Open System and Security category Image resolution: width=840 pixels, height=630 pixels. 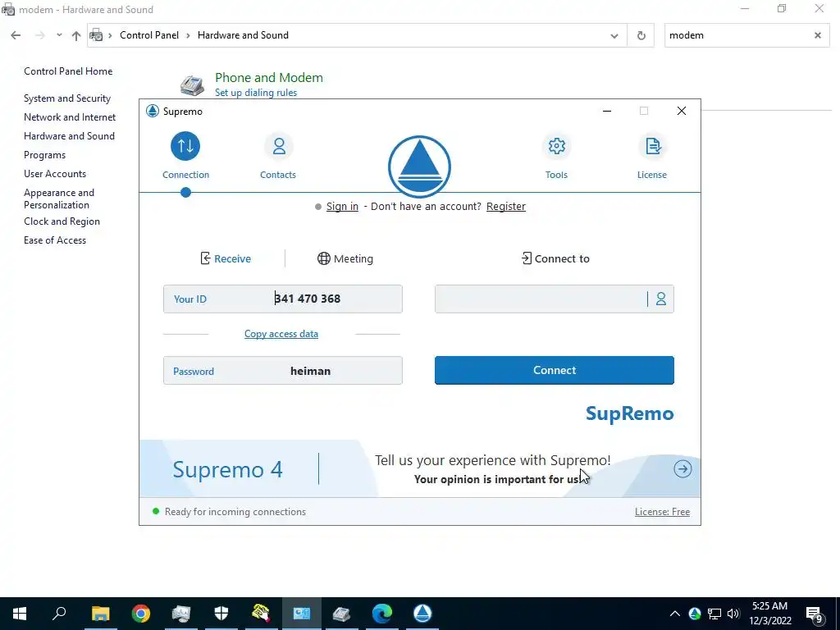tap(67, 98)
